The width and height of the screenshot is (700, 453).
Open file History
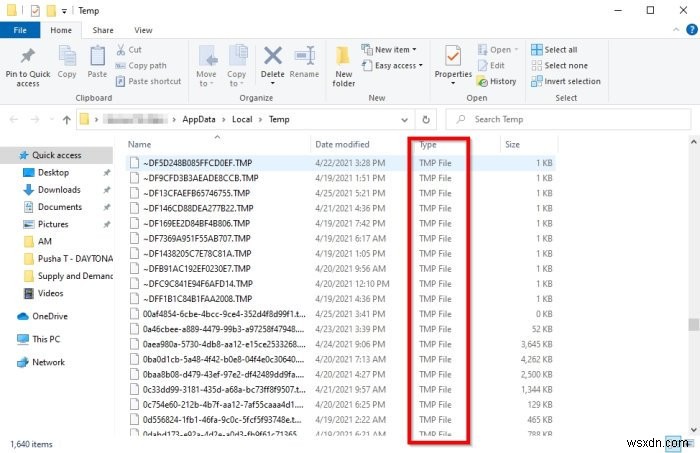(x=496, y=81)
